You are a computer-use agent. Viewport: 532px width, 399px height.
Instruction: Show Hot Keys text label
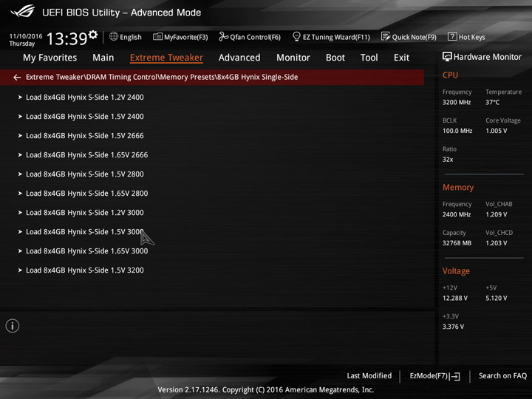471,37
